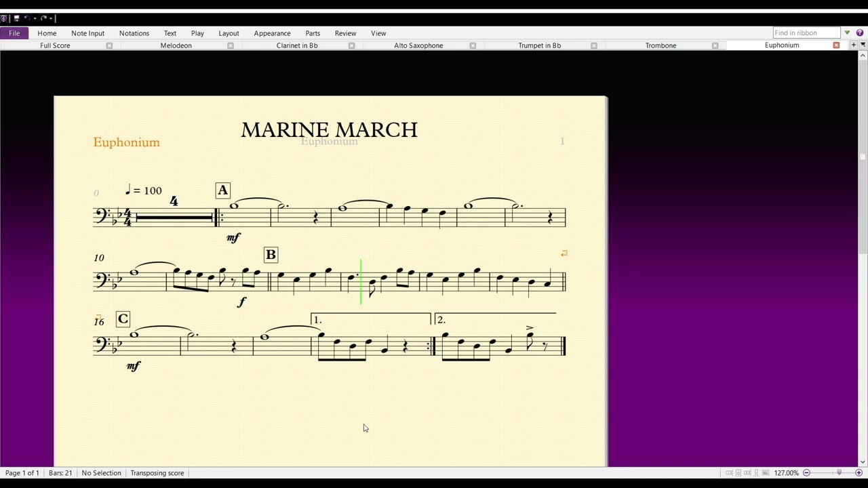Click the Bars: 21 status readout
The height and width of the screenshot is (488, 868).
coord(60,473)
